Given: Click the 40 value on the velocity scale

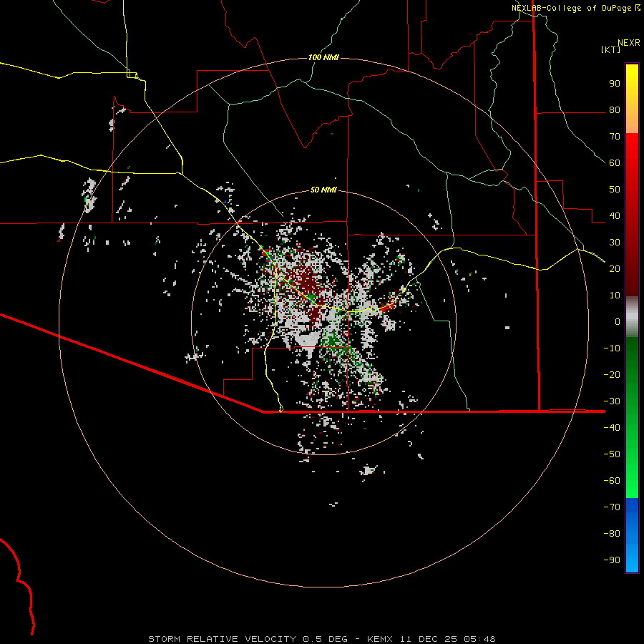Looking at the screenshot, I should 615,216.
